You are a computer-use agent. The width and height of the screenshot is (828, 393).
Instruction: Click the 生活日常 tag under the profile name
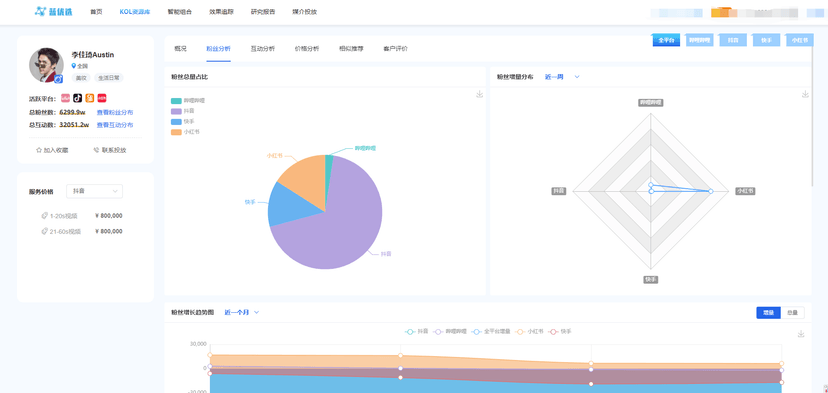click(108, 78)
